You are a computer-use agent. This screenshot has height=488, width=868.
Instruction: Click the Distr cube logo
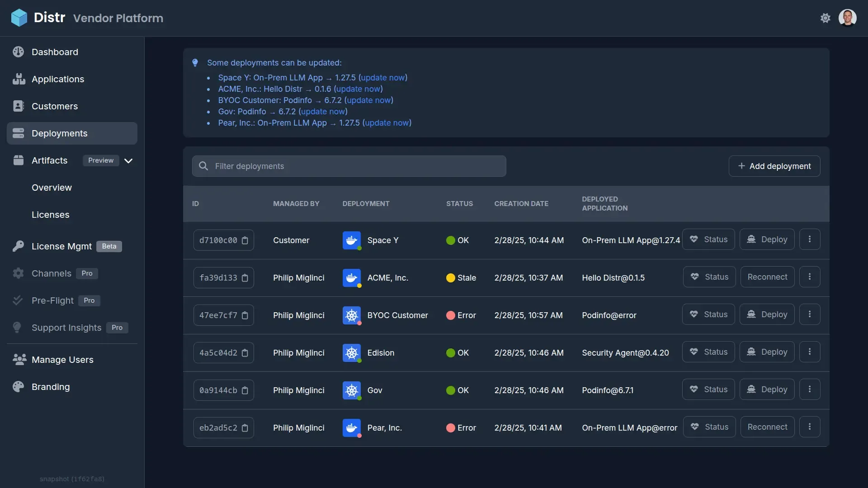(19, 18)
